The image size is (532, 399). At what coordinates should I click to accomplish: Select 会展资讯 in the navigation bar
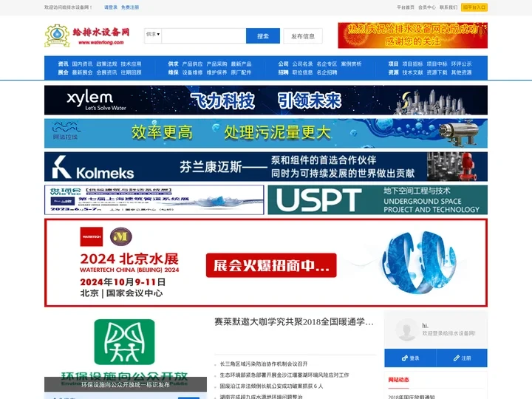point(106,72)
